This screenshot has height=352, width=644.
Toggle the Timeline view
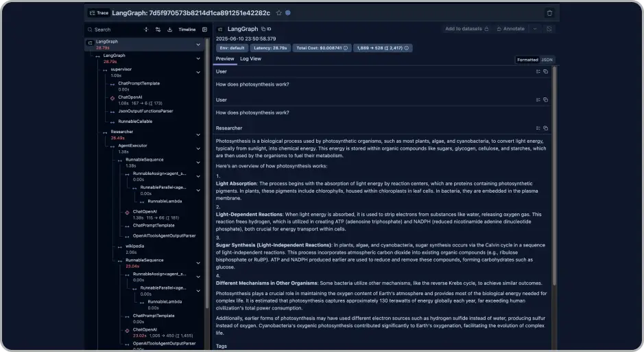(x=187, y=30)
